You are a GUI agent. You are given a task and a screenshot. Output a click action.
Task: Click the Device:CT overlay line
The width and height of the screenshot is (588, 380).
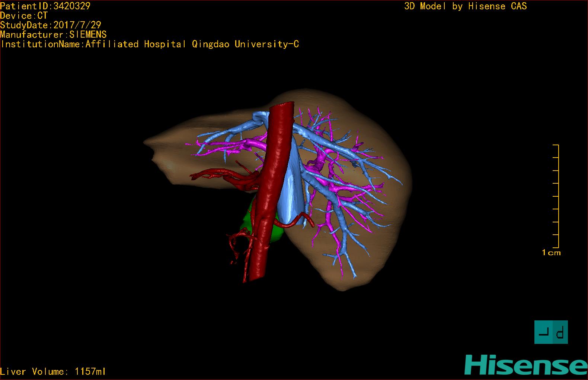(24, 16)
